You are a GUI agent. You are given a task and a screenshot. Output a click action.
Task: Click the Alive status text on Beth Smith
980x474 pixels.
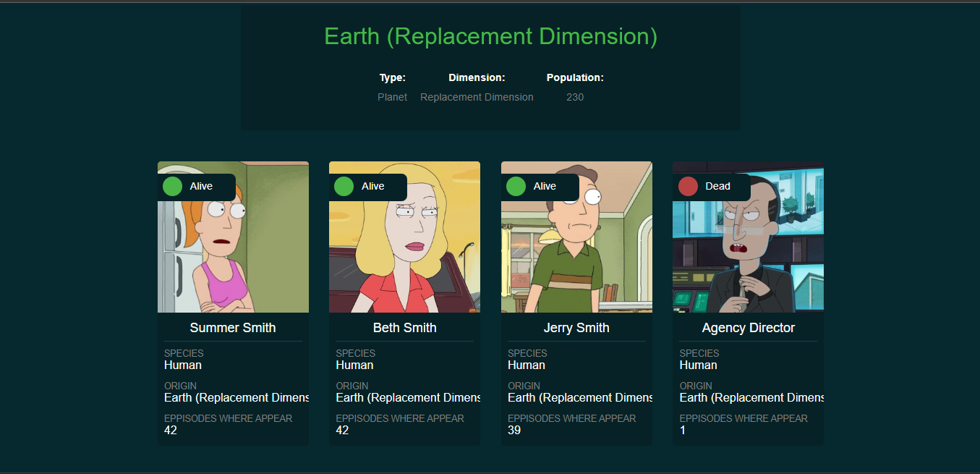[x=373, y=186]
